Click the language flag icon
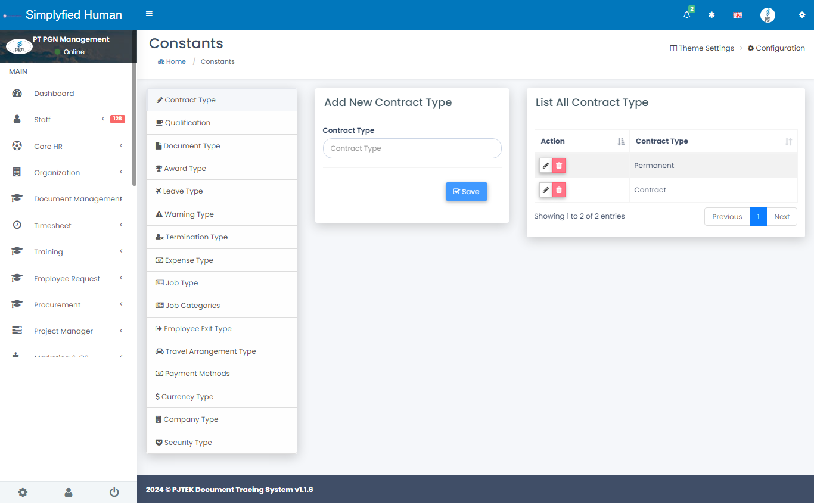This screenshot has height=504, width=814. point(737,15)
